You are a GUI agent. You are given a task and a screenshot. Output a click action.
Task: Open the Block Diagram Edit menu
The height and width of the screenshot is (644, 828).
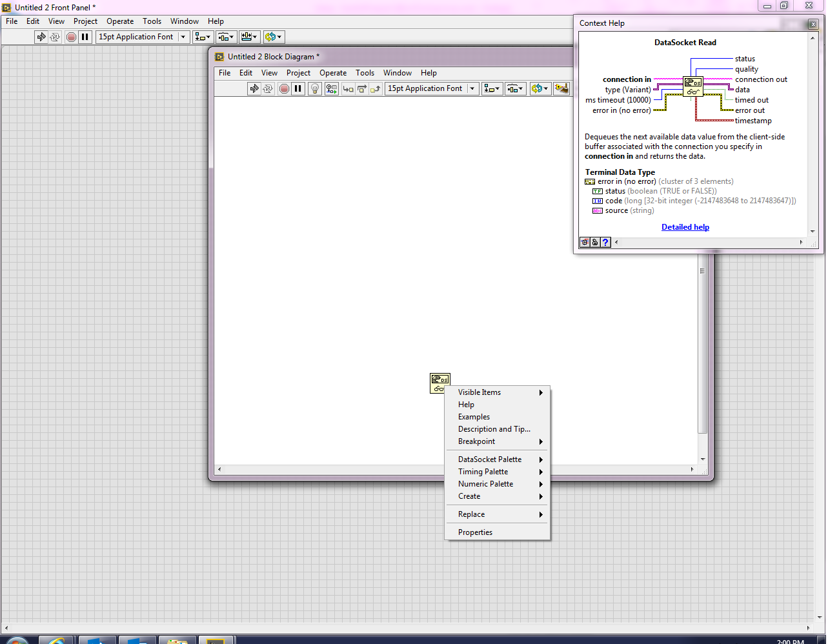[x=246, y=73]
